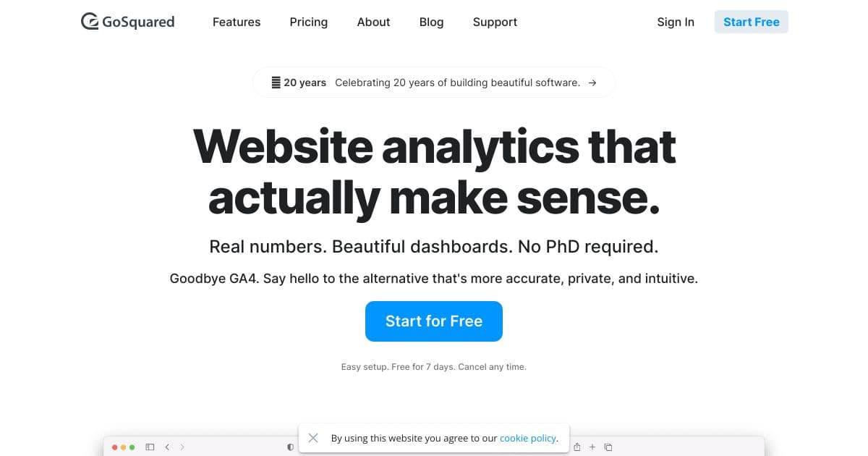Viewport: 868px width, 456px height.
Task: Click the share icon in the browser mockup
Action: coord(576,447)
